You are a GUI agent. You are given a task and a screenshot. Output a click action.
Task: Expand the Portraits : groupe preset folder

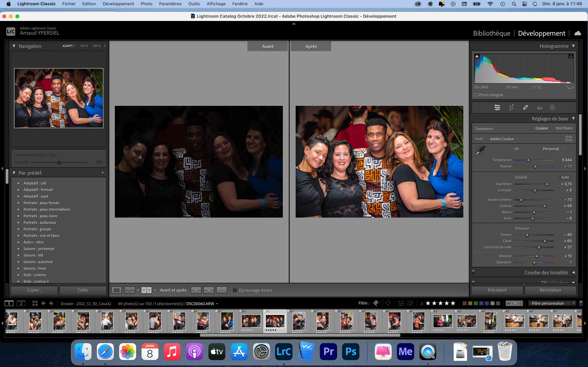click(x=19, y=229)
